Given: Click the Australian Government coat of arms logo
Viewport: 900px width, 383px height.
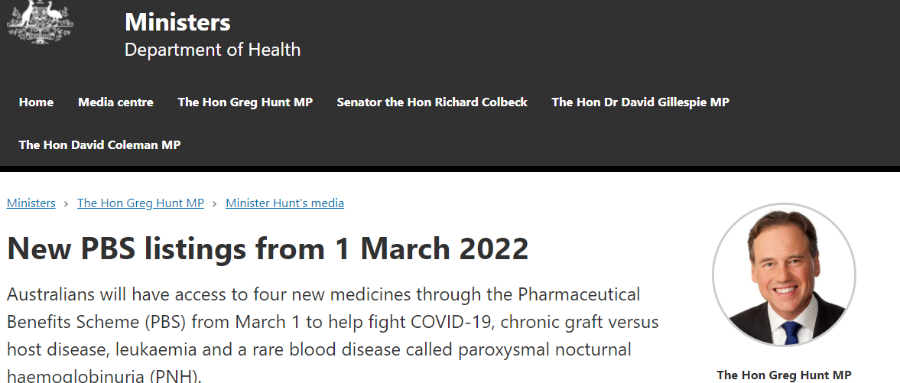Looking at the screenshot, I should [40, 21].
